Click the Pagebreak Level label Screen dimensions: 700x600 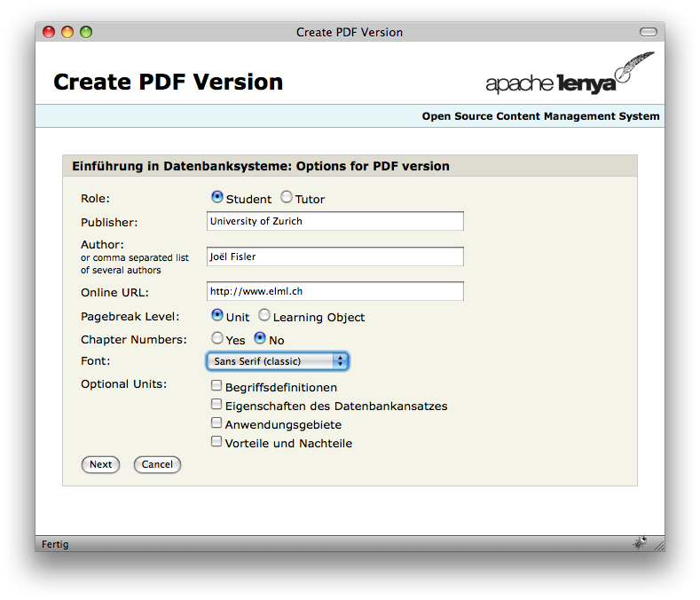click(130, 317)
